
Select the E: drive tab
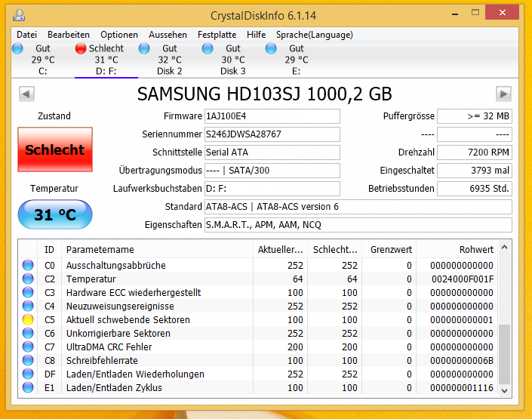coord(297,60)
